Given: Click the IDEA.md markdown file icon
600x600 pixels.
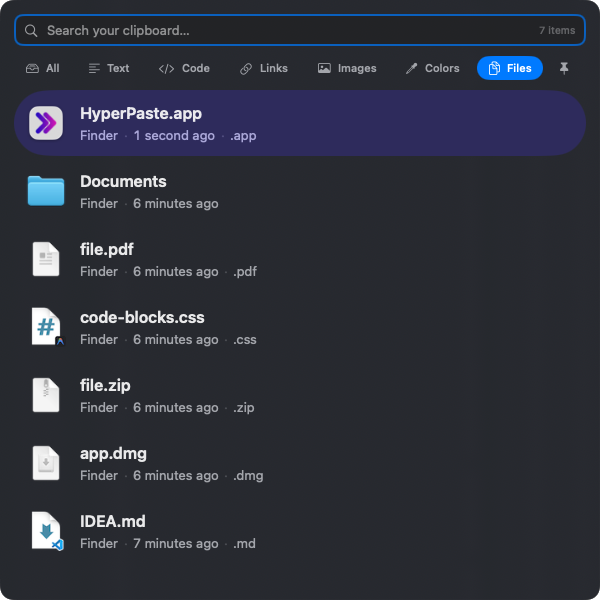Looking at the screenshot, I should tap(47, 531).
